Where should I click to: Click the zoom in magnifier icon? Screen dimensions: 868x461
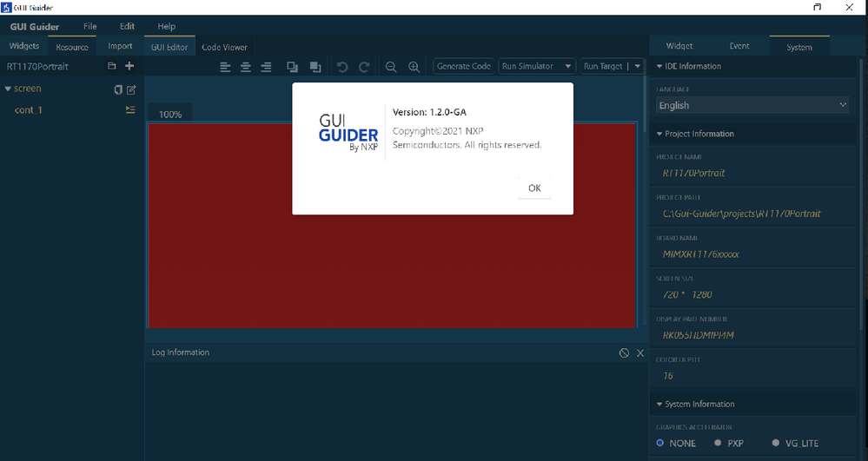tap(414, 67)
